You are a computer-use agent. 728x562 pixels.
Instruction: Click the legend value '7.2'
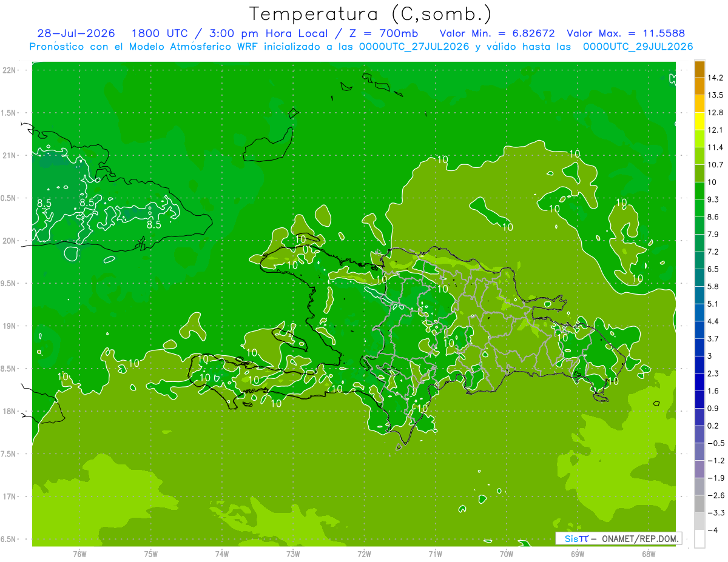(x=713, y=252)
